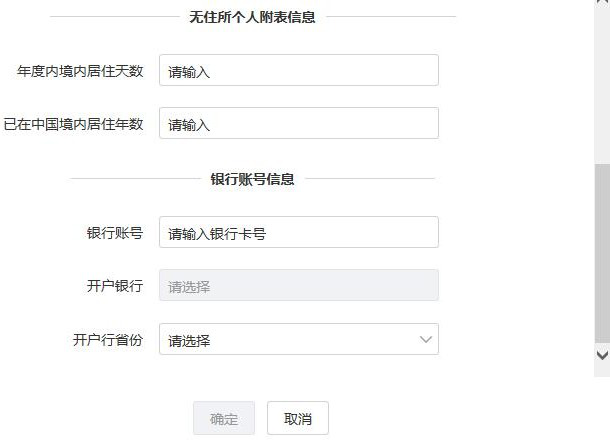Click the 银行账号信息 section heading
This screenshot has width=610, height=440.
pos(252,179)
